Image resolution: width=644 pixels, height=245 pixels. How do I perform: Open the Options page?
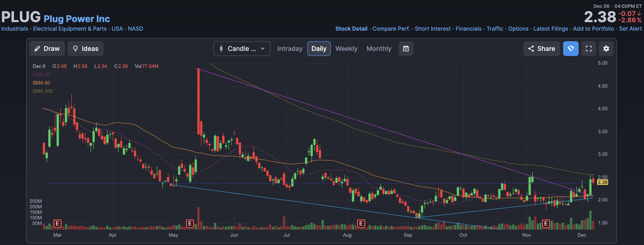click(518, 29)
